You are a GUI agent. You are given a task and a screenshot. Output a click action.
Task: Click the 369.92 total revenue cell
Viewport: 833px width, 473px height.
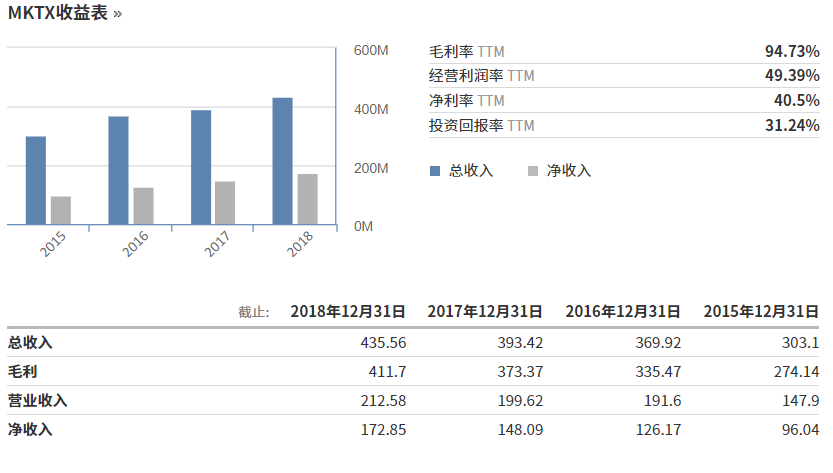click(x=658, y=343)
